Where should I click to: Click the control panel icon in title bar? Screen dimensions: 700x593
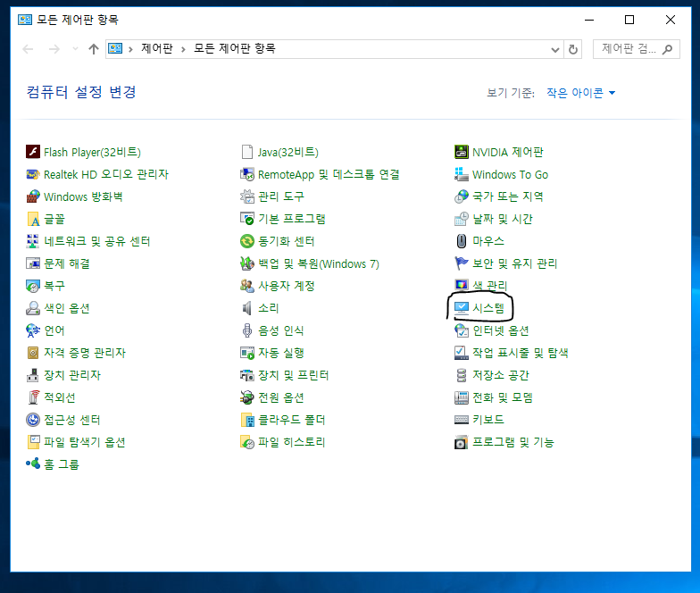25,20
